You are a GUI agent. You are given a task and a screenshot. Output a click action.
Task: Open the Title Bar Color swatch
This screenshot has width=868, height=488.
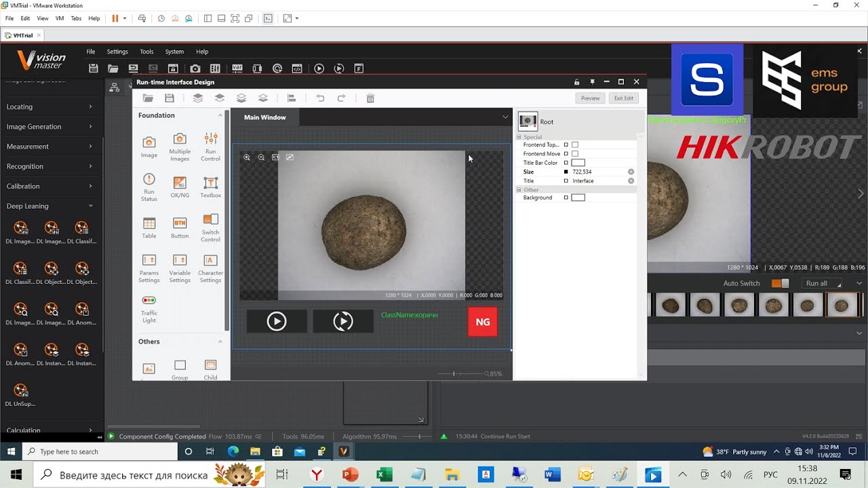tap(578, 163)
